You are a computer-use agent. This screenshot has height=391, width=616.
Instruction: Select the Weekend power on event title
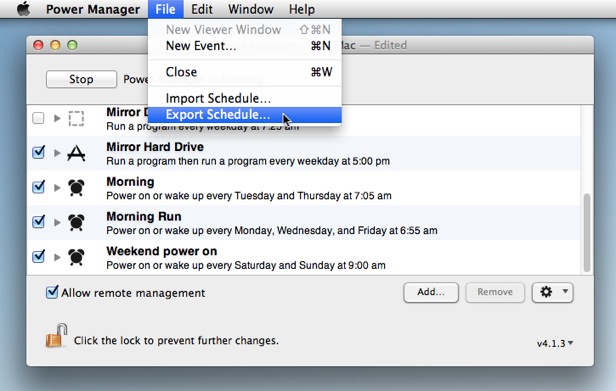161,251
